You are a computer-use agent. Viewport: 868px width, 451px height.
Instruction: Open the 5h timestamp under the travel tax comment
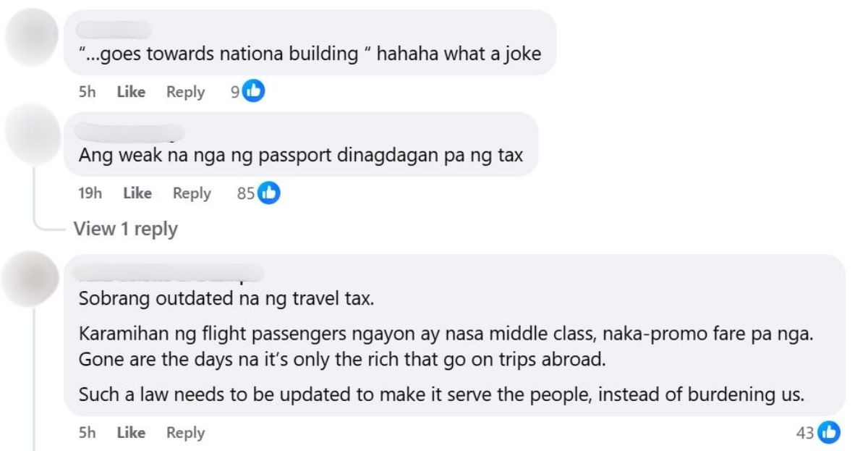[x=87, y=433]
